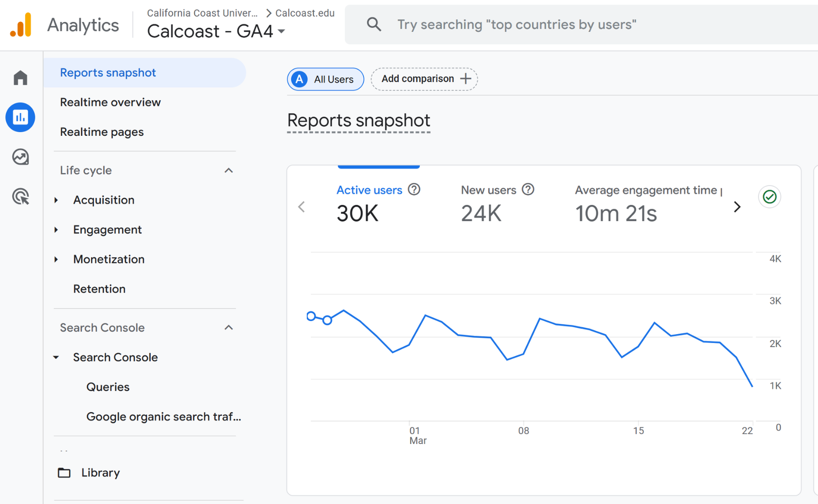Click the Google Analytics logo
The height and width of the screenshot is (504, 818).
(x=21, y=25)
